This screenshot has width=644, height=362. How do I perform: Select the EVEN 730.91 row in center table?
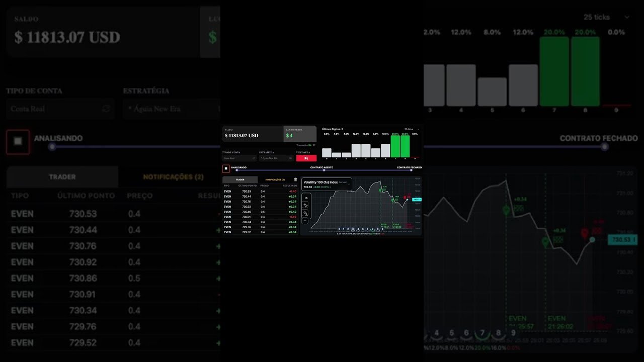pos(260,217)
